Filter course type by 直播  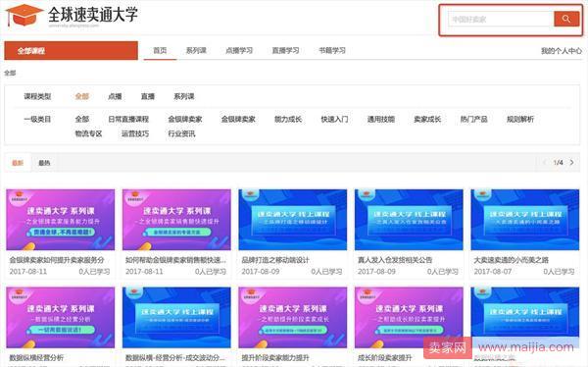tap(148, 96)
